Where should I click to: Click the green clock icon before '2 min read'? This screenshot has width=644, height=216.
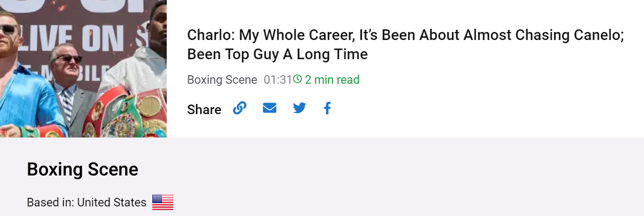pyautogui.click(x=298, y=79)
